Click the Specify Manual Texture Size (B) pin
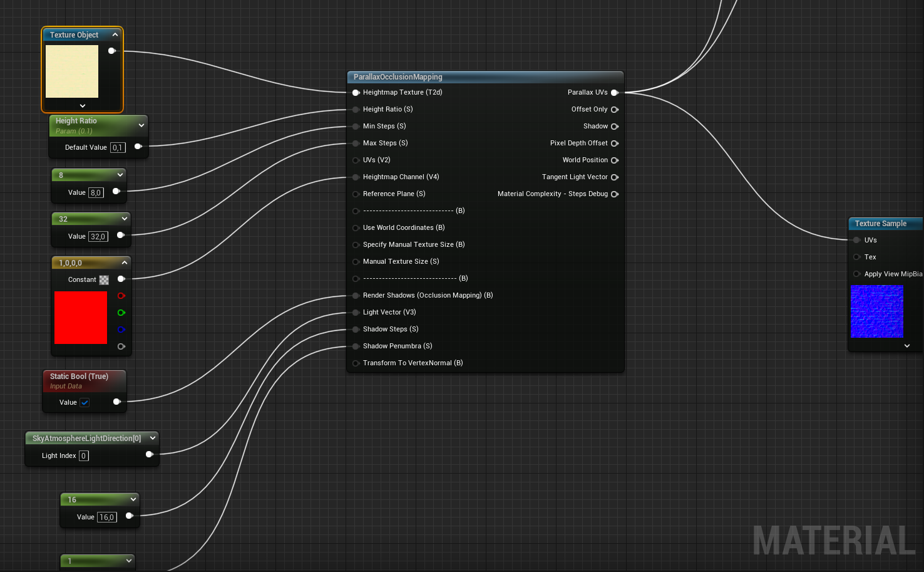 coord(356,245)
